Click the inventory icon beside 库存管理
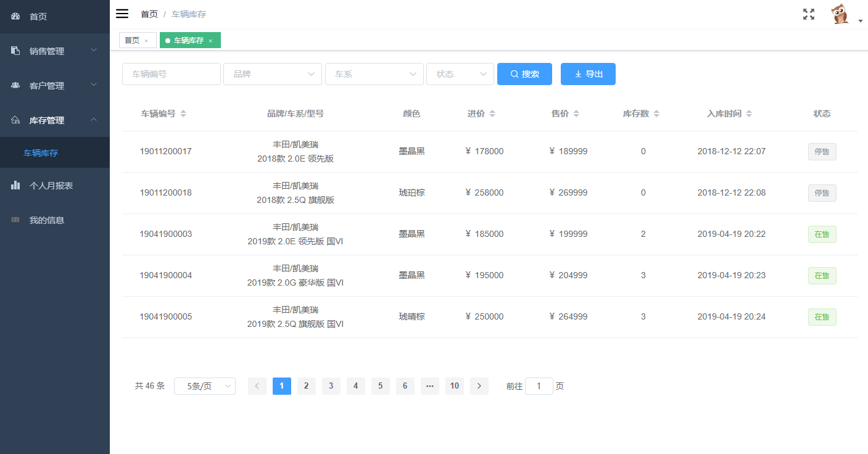Screen dimensions: 868x454 coord(15,120)
